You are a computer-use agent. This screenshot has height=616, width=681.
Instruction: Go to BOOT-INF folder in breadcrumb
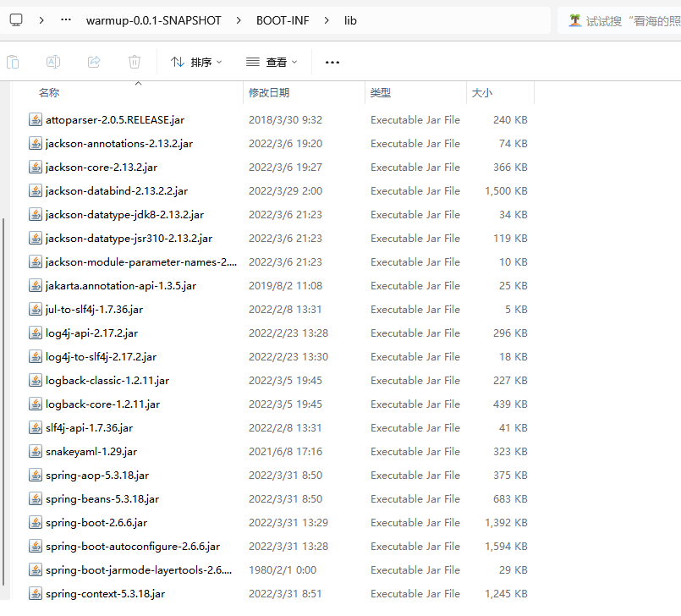tap(283, 20)
